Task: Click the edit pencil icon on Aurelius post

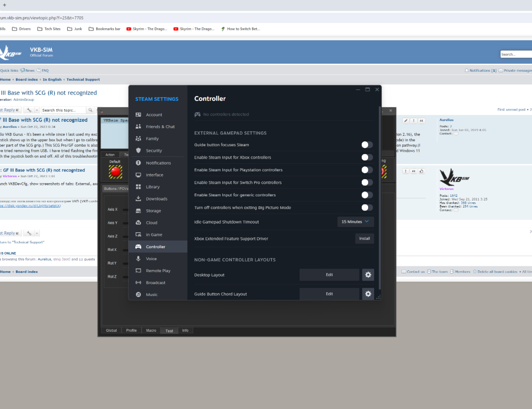Action: (405, 120)
